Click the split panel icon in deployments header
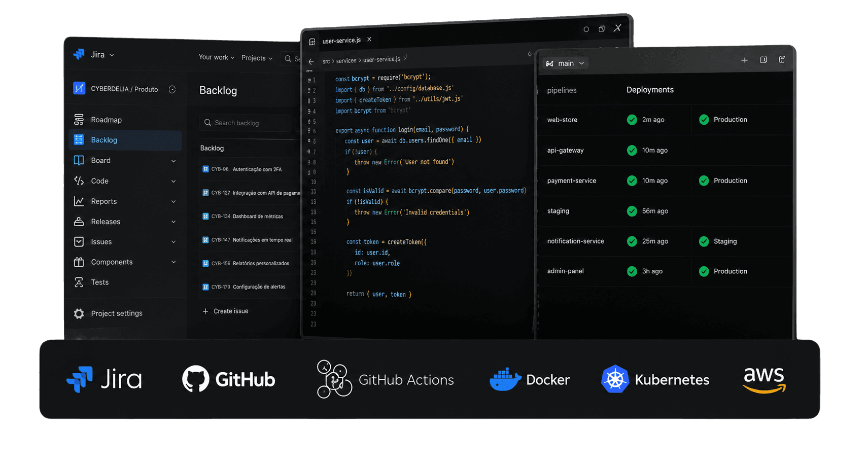Viewport: 868px width, 466px height. 763,60
